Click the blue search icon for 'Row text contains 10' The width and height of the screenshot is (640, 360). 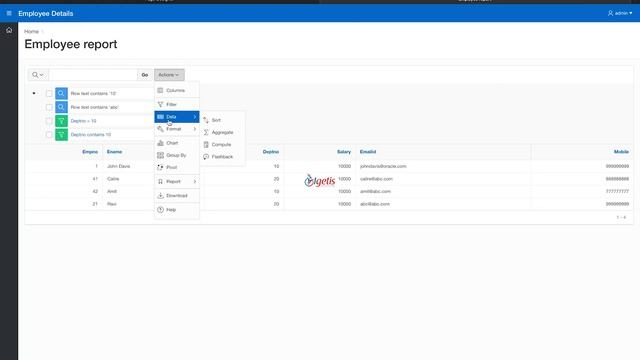61,93
